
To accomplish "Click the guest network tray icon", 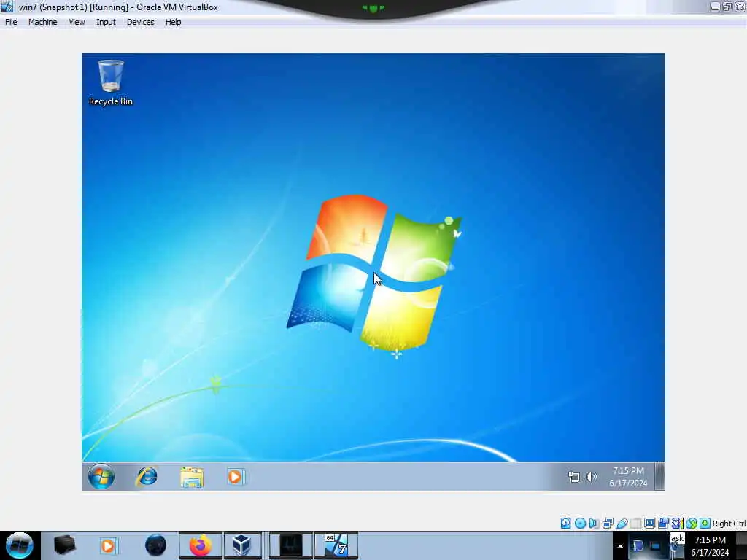I will (x=574, y=477).
